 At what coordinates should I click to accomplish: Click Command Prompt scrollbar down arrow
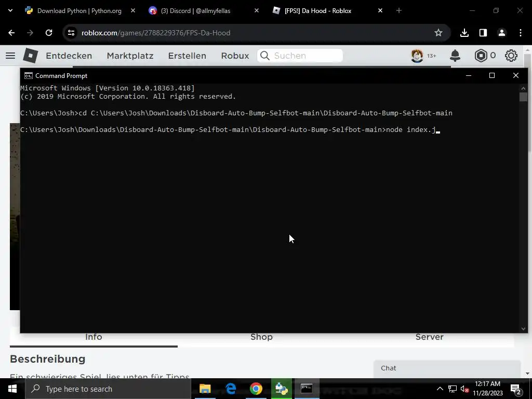[x=523, y=328]
